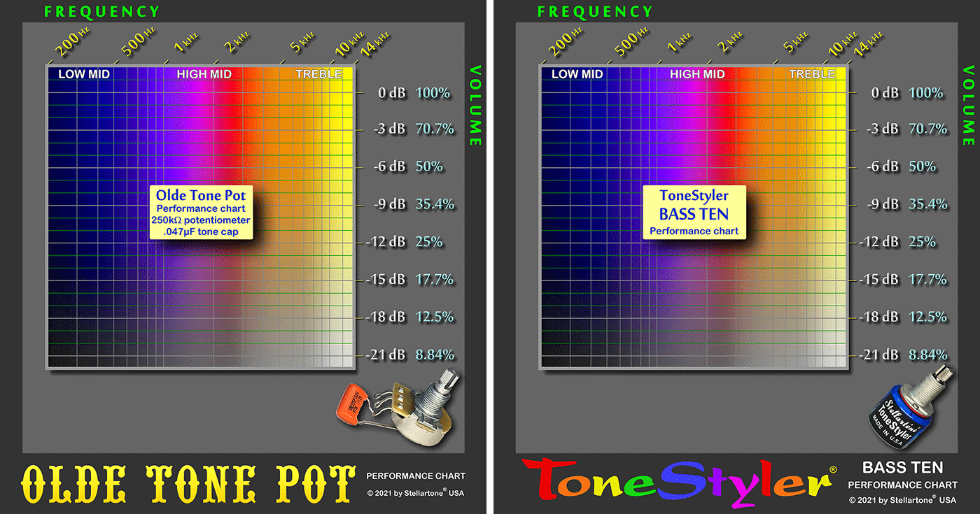Click -9 dB on the ToneStyler scale
The image size is (980, 514).
[x=882, y=204]
